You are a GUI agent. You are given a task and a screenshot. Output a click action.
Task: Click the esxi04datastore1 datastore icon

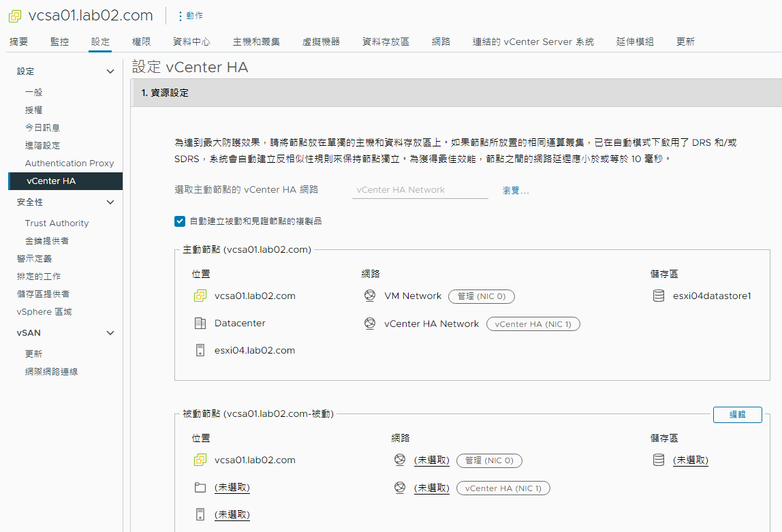click(x=658, y=296)
